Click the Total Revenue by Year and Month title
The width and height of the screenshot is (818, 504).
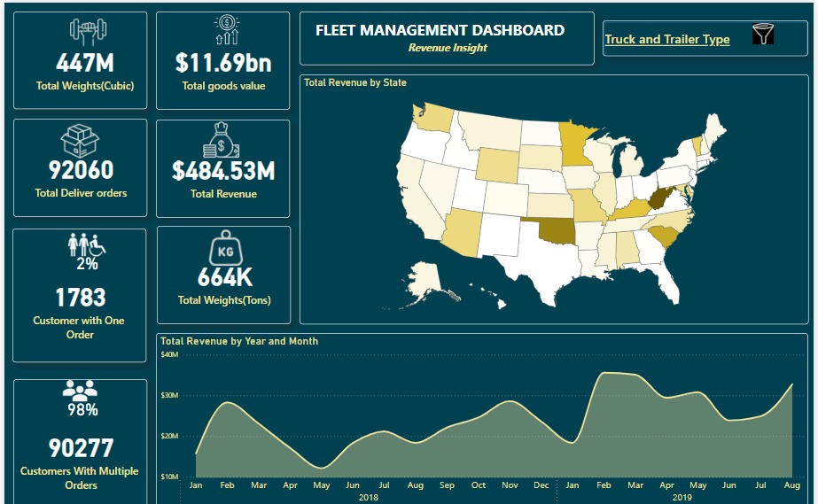[x=239, y=341]
